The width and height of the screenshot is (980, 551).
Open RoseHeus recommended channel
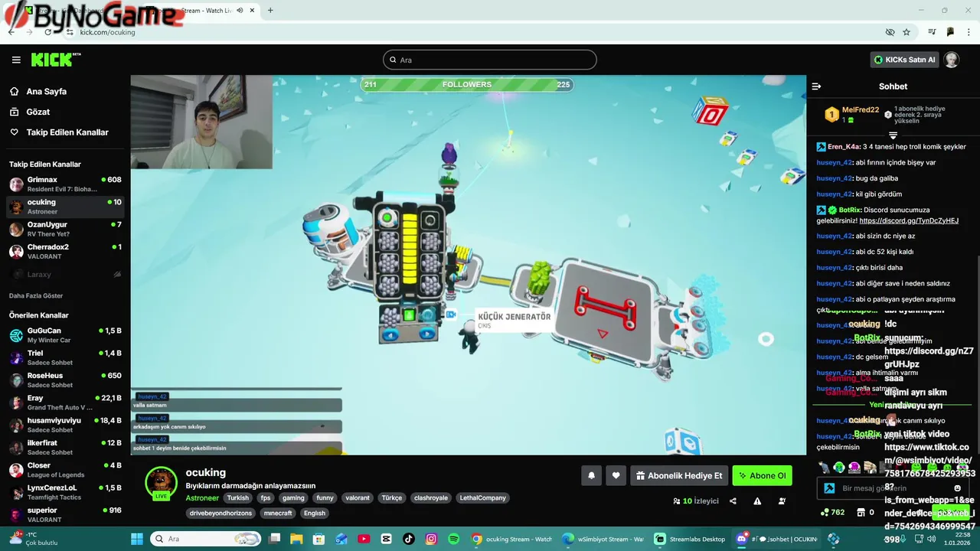click(x=65, y=380)
